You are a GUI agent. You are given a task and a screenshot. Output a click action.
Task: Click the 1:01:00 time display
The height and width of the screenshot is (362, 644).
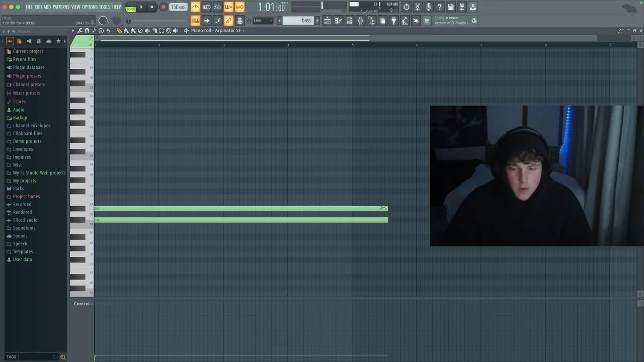pyautogui.click(x=271, y=7)
